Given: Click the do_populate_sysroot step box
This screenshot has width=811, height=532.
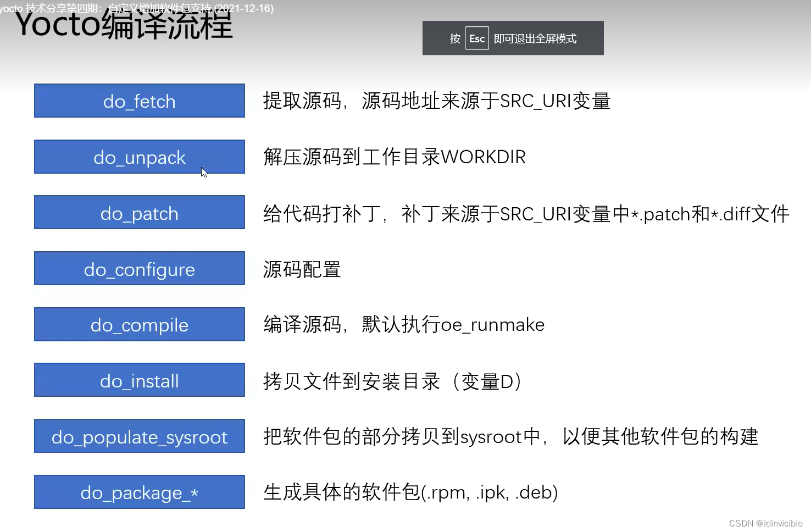Looking at the screenshot, I should click(139, 436).
